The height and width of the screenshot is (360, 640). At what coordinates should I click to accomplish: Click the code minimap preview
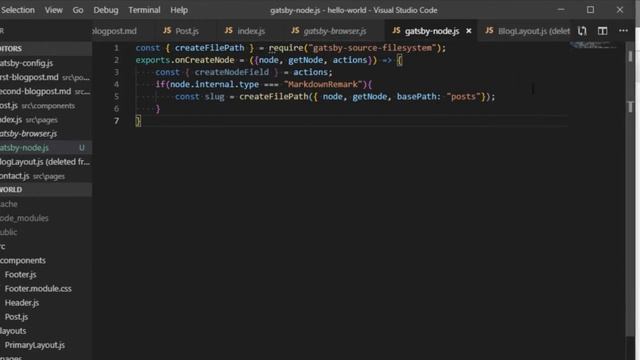pyautogui.click(x=594, y=44)
